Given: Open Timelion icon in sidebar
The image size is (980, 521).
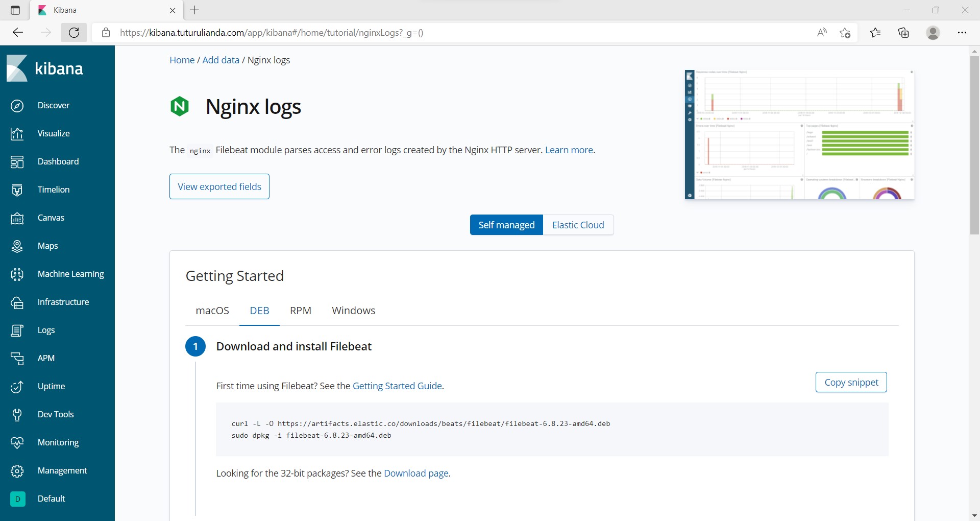Looking at the screenshot, I should pos(17,190).
